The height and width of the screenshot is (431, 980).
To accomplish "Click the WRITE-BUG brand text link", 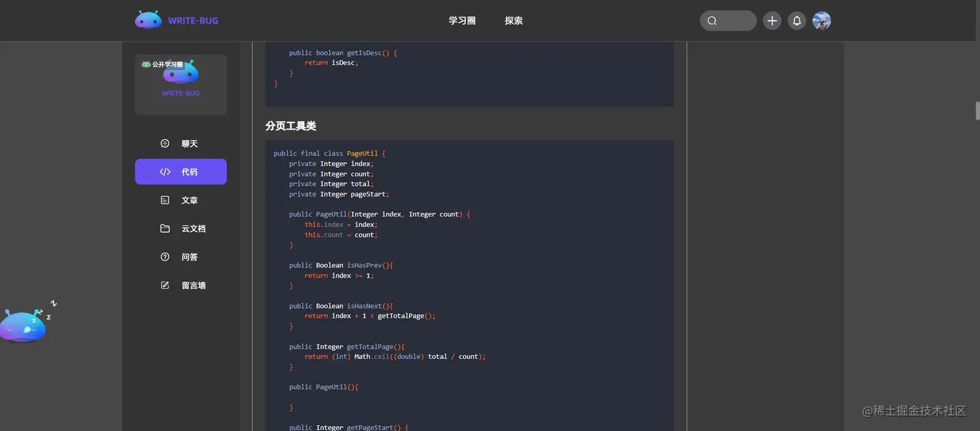I will (x=193, y=21).
